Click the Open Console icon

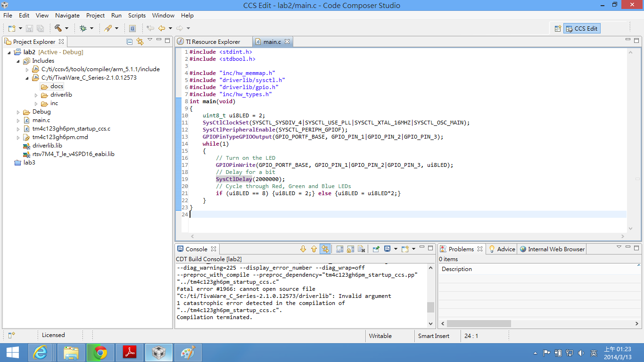point(405,249)
